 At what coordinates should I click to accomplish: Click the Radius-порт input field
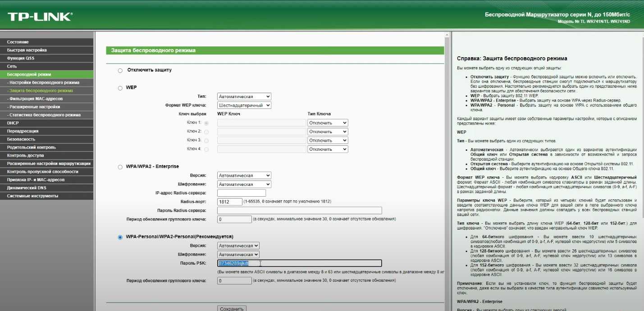click(229, 202)
